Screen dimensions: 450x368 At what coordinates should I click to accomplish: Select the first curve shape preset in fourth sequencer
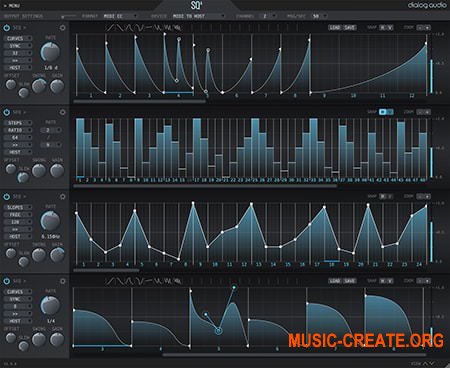click(111, 281)
